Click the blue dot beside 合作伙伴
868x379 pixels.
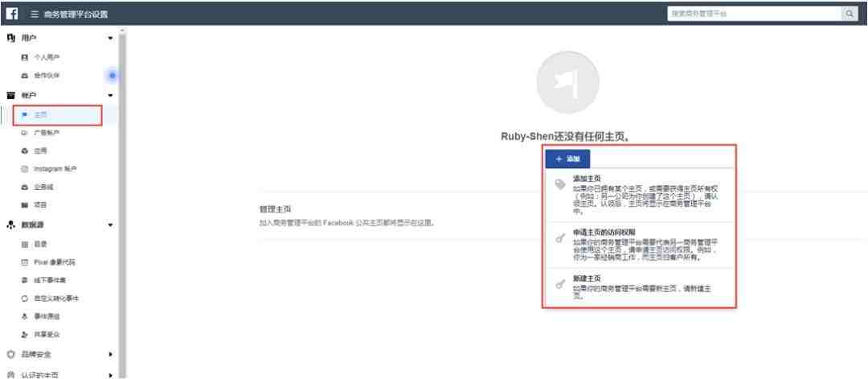(x=113, y=76)
